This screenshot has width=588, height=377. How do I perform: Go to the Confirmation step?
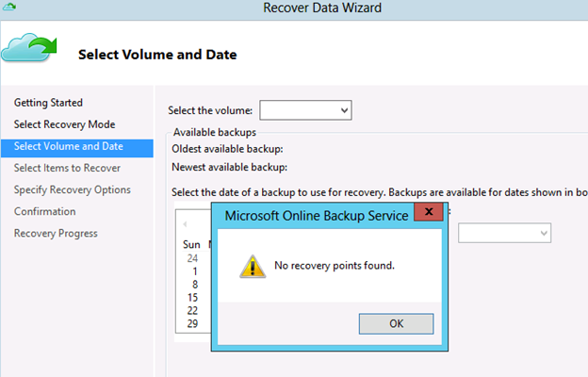[x=44, y=211]
